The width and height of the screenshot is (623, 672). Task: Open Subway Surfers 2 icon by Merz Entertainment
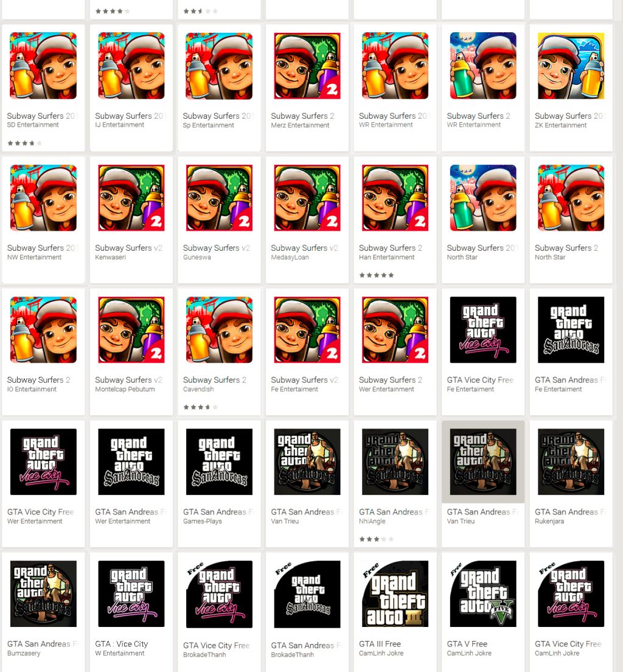coord(307,66)
